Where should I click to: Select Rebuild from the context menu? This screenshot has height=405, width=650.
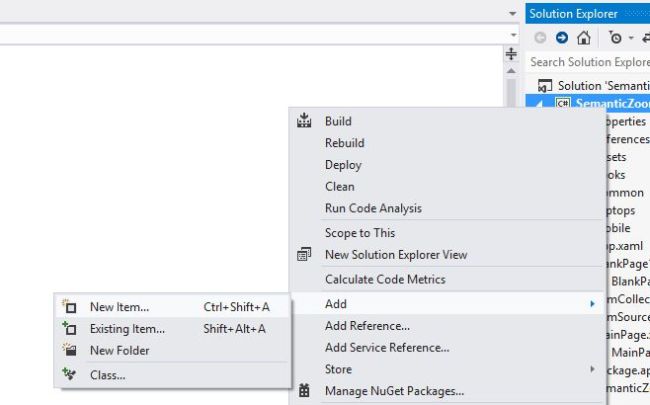(345, 143)
